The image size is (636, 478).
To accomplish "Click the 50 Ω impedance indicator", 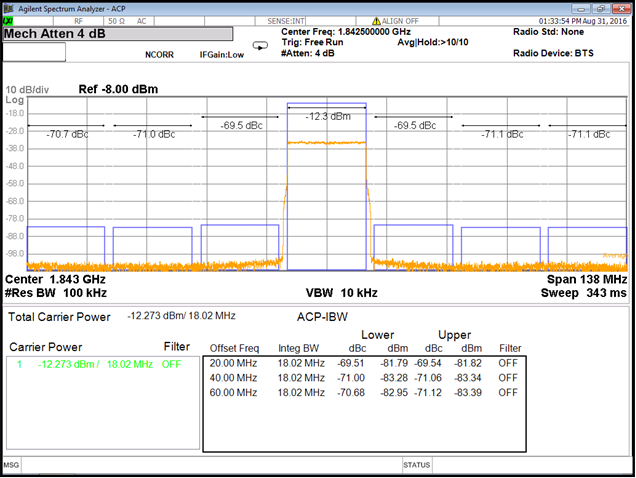I will tap(114, 20).
